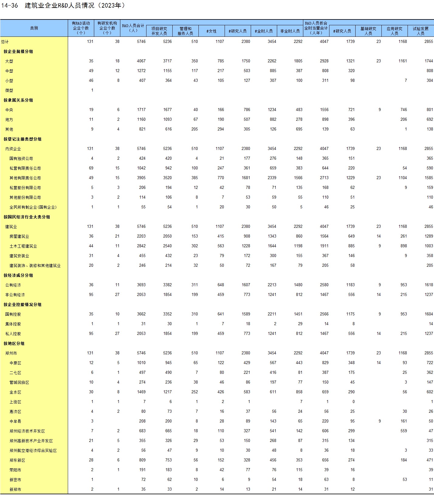434x504 pixels.
Task: Select the #女性 column header
Action: [212, 31]
